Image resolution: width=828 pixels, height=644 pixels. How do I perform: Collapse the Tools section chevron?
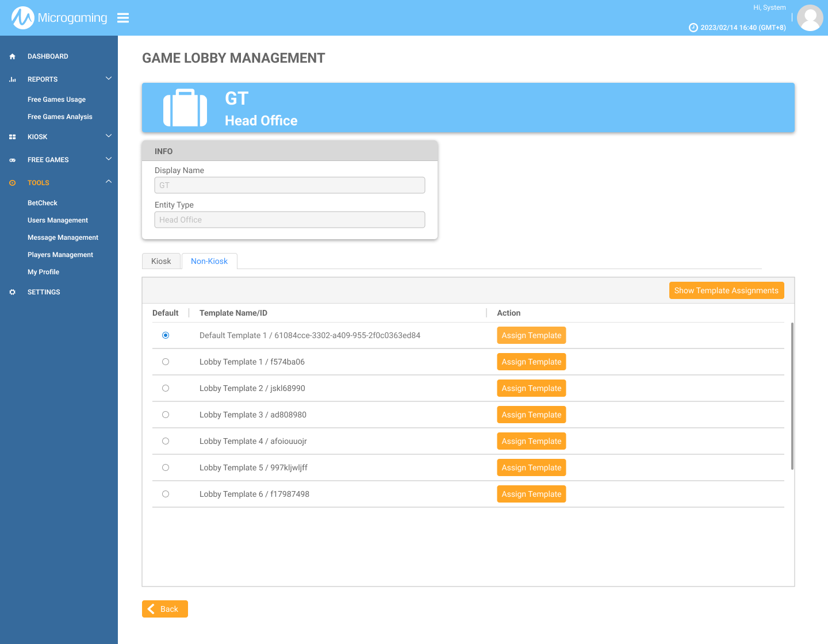(109, 182)
